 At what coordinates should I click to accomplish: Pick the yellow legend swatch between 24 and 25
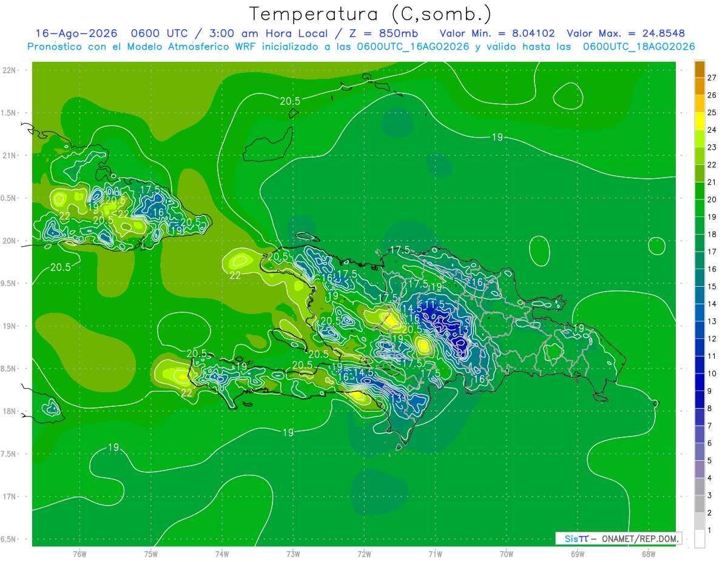coord(699,121)
